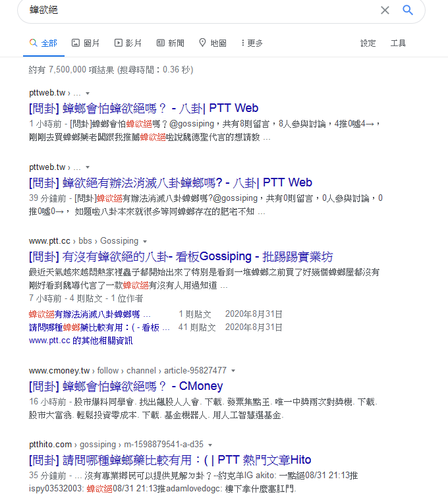Expand dropdown arrow beside ptthito.com gossiping URL
This screenshot has width=448, height=494.
[x=210, y=445]
